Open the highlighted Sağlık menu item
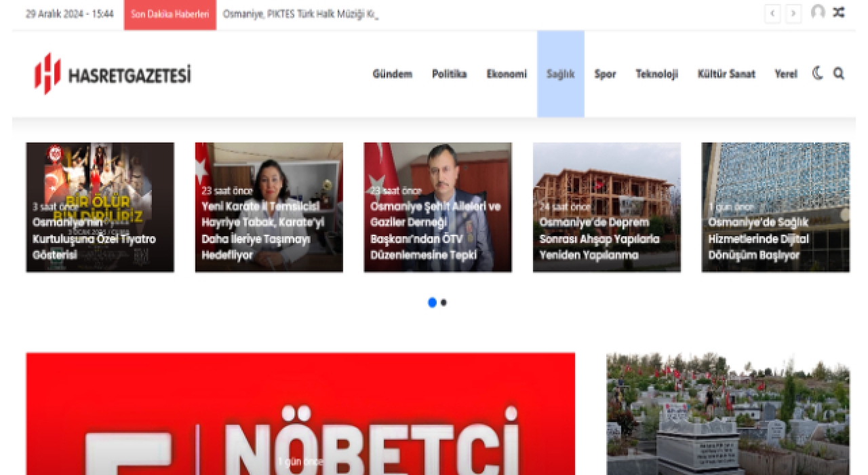 tap(561, 74)
